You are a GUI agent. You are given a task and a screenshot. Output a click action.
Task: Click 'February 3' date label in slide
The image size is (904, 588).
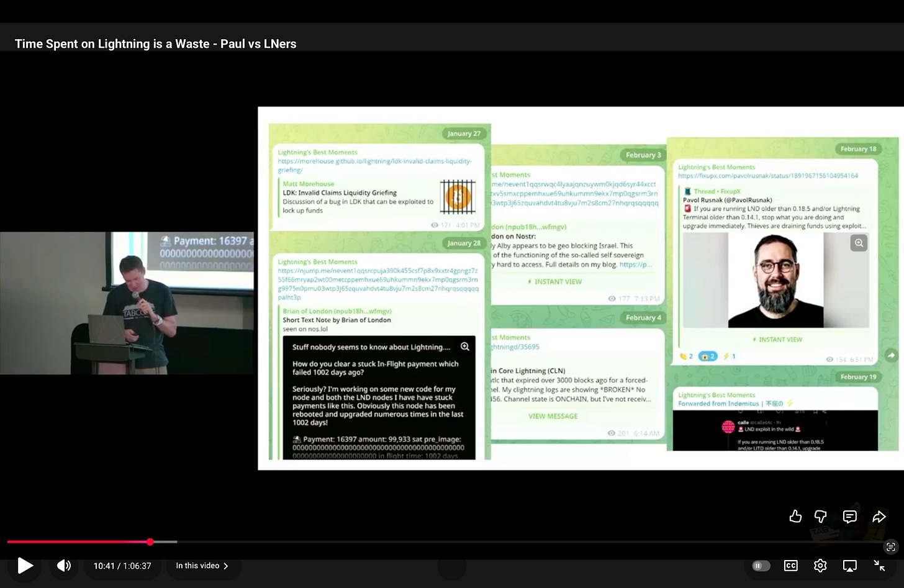pos(643,155)
